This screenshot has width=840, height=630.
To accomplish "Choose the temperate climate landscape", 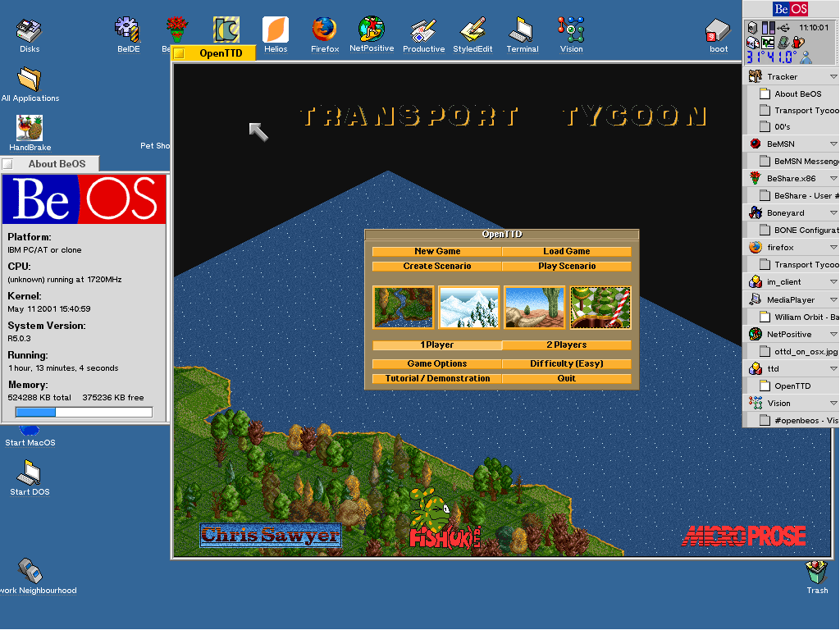I will pyautogui.click(x=404, y=307).
